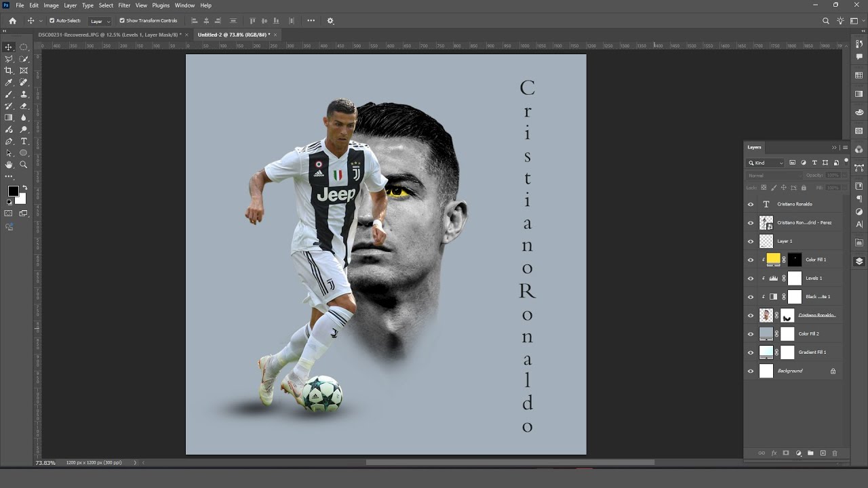This screenshot has width=868, height=488.
Task: Select the Move tool in the toolbox
Action: 9,47
